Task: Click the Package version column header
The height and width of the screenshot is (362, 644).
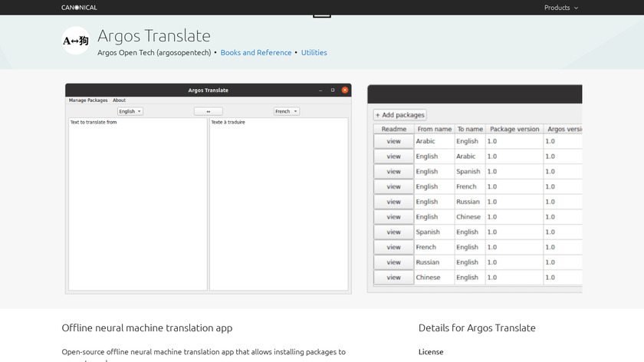Action: click(x=514, y=129)
